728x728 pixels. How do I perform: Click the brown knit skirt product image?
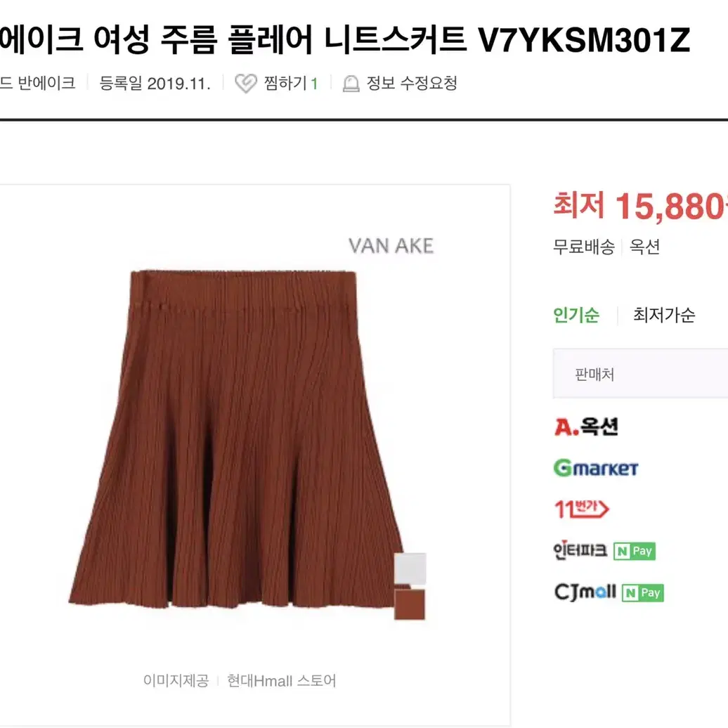238,438
